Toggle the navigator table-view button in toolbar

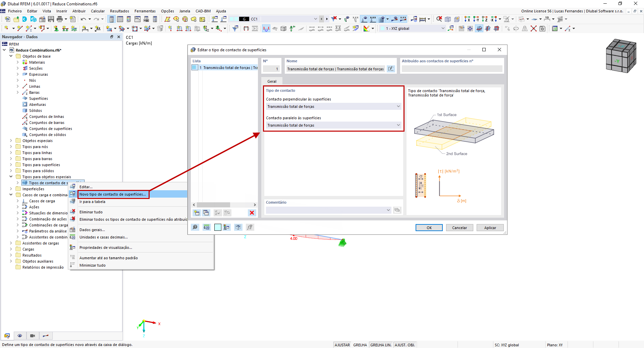[111, 19]
